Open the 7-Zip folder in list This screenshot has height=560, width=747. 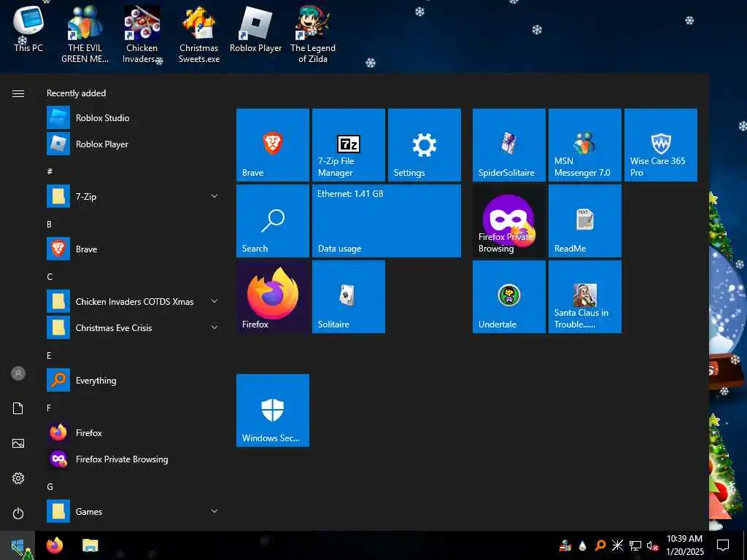coord(133,197)
